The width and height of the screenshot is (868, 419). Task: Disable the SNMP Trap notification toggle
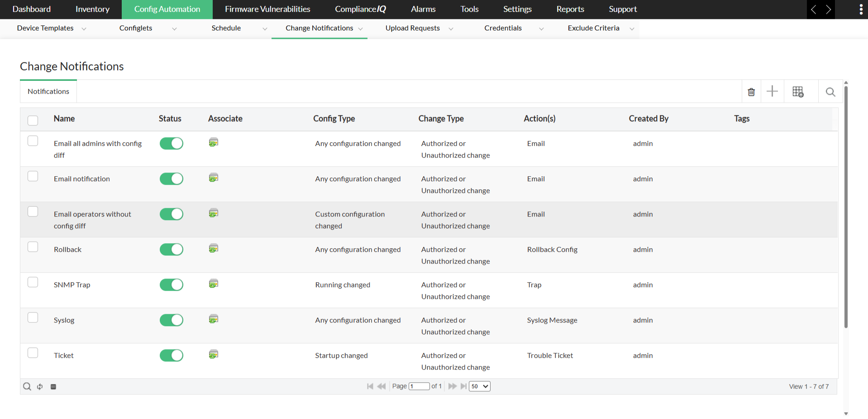pos(172,285)
